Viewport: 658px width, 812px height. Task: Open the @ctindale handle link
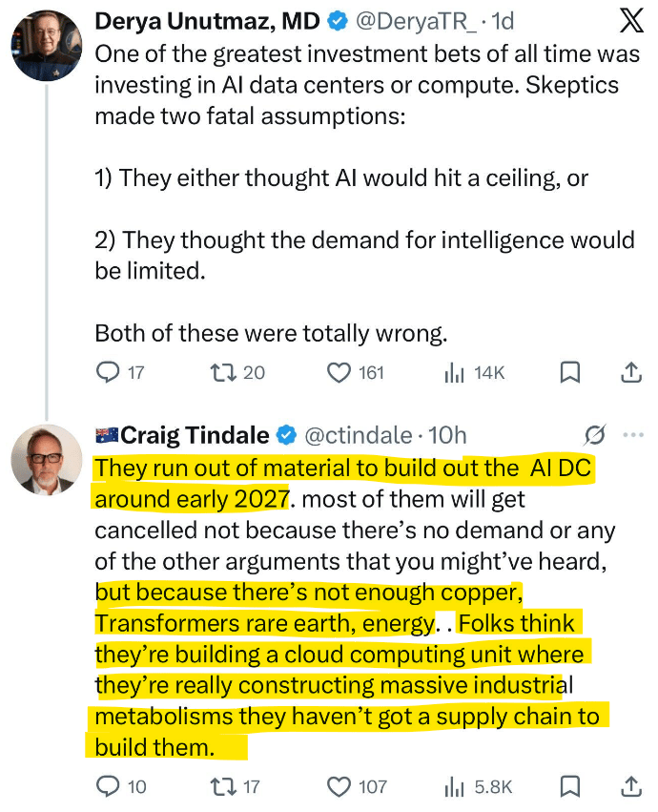[x=358, y=435]
